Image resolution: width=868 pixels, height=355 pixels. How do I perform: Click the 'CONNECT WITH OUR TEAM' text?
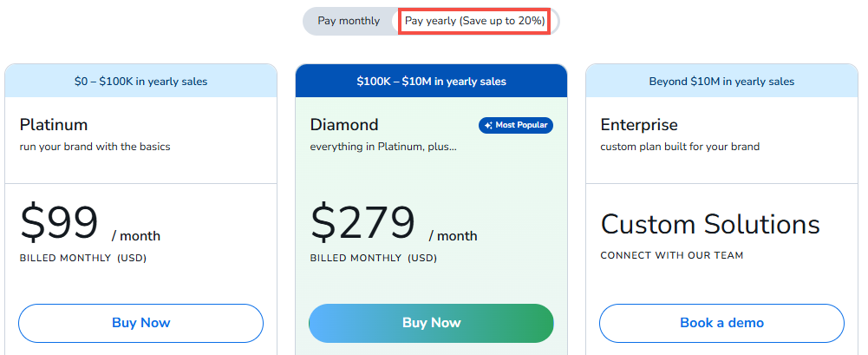(x=672, y=256)
